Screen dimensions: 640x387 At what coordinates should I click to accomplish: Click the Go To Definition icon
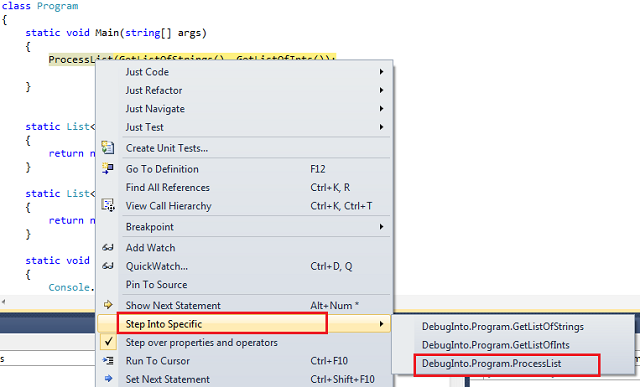coord(108,169)
